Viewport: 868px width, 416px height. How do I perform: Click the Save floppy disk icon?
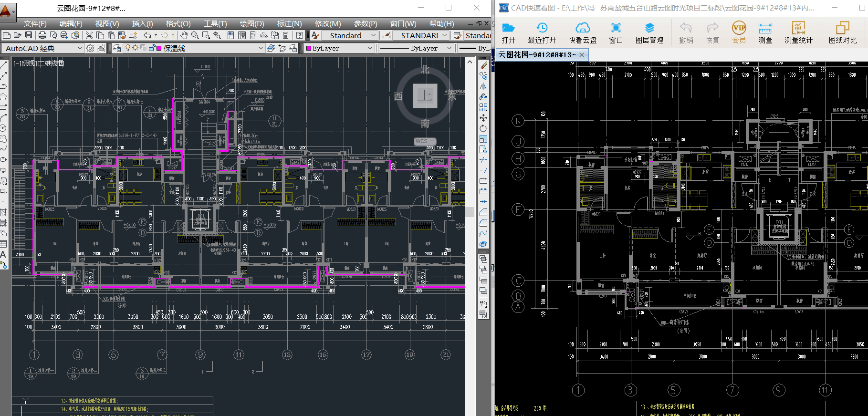(29, 35)
